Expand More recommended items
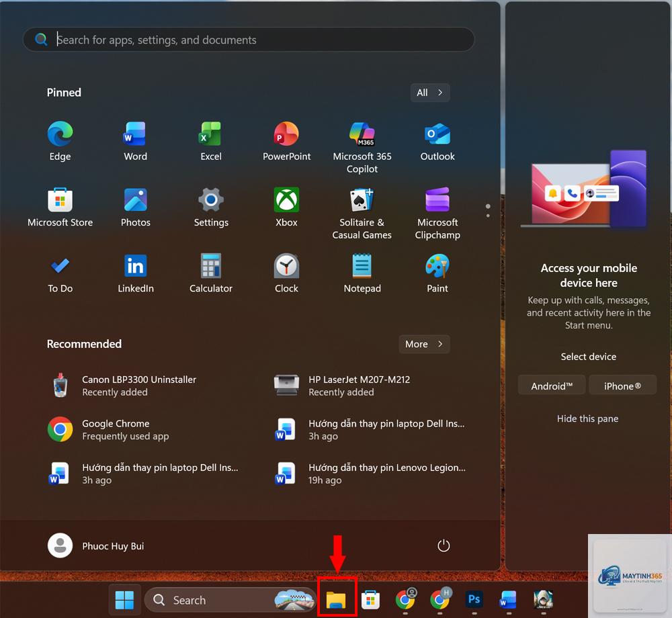This screenshot has height=618, width=672. [x=424, y=344]
